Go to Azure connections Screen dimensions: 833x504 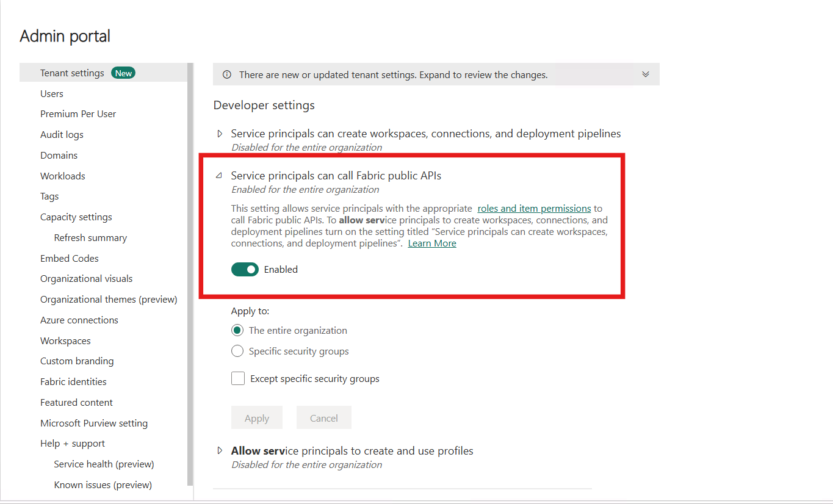click(x=79, y=320)
